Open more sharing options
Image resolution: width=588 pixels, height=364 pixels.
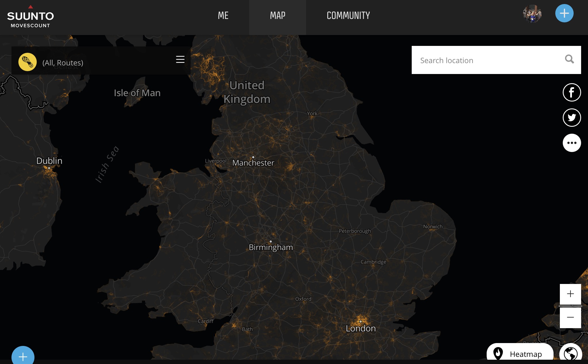pos(572,143)
